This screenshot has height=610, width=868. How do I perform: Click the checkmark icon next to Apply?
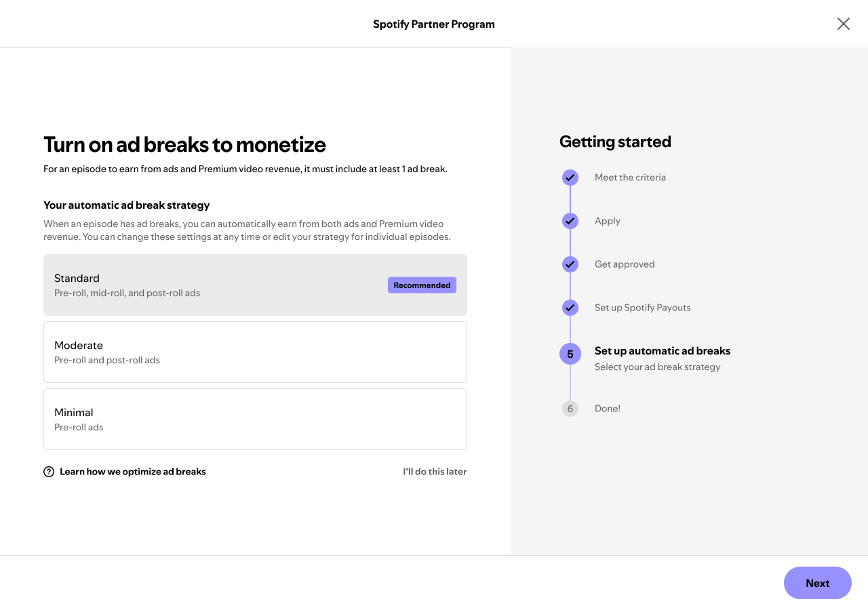[x=570, y=221]
